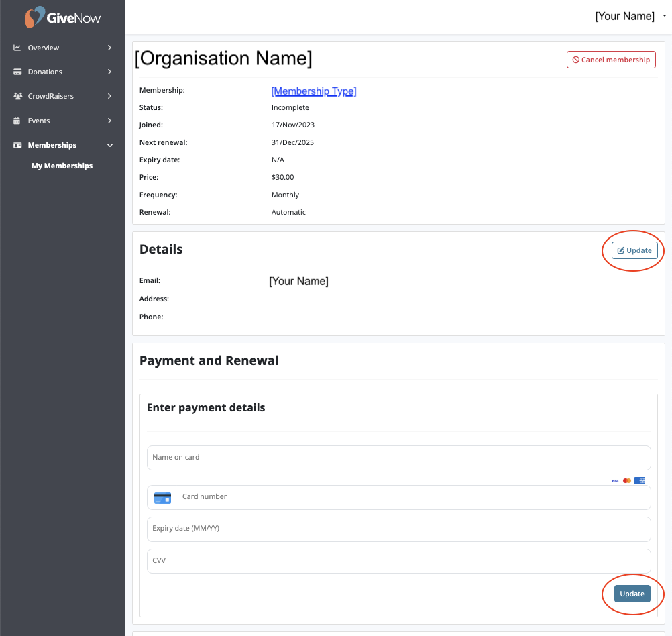Click the blue credit card icon in Card number field

(162, 498)
